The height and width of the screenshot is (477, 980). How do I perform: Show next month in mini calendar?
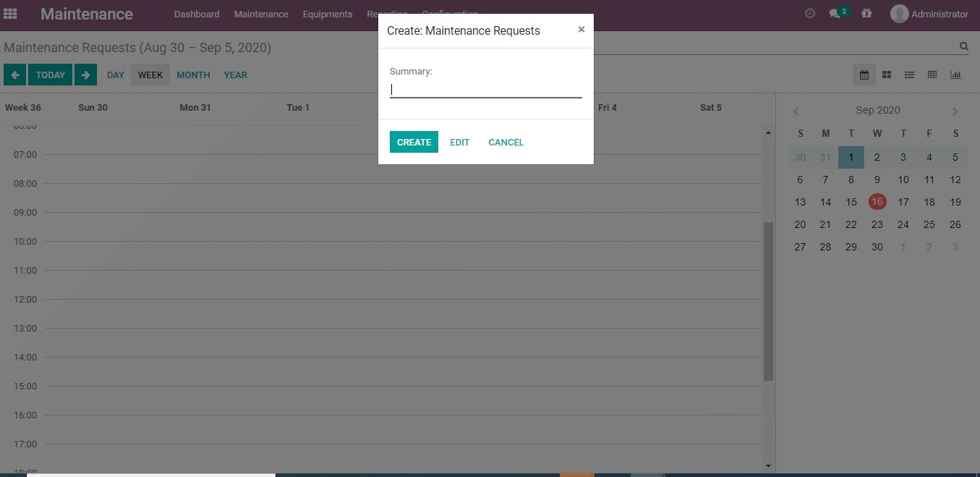tap(955, 111)
